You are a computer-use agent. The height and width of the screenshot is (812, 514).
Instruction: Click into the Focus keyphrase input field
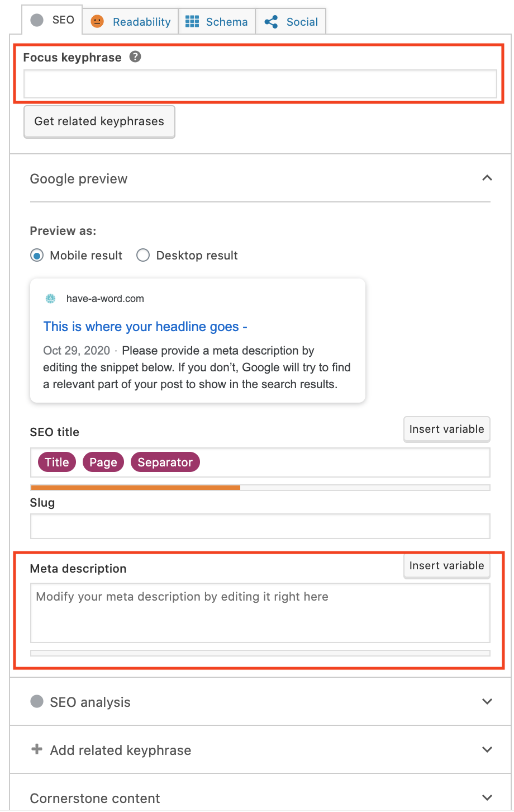[260, 84]
